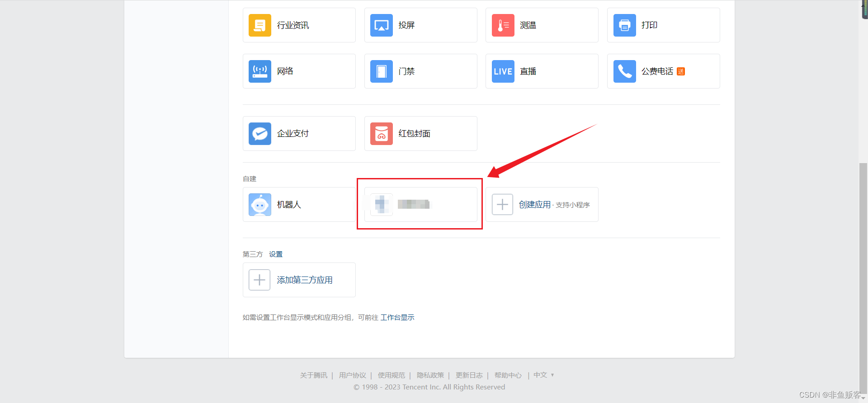Open the 关于腾讯 footer link

[314, 375]
